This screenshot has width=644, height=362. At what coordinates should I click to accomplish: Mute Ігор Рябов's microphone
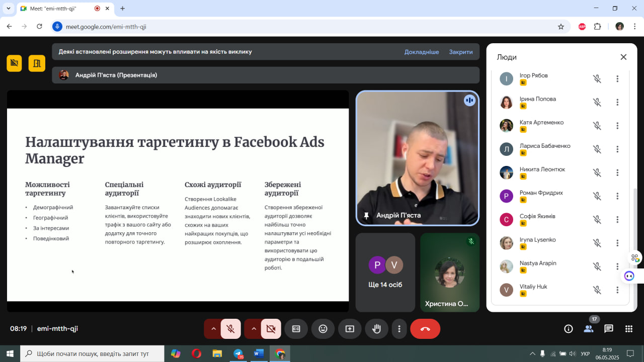[597, 79]
